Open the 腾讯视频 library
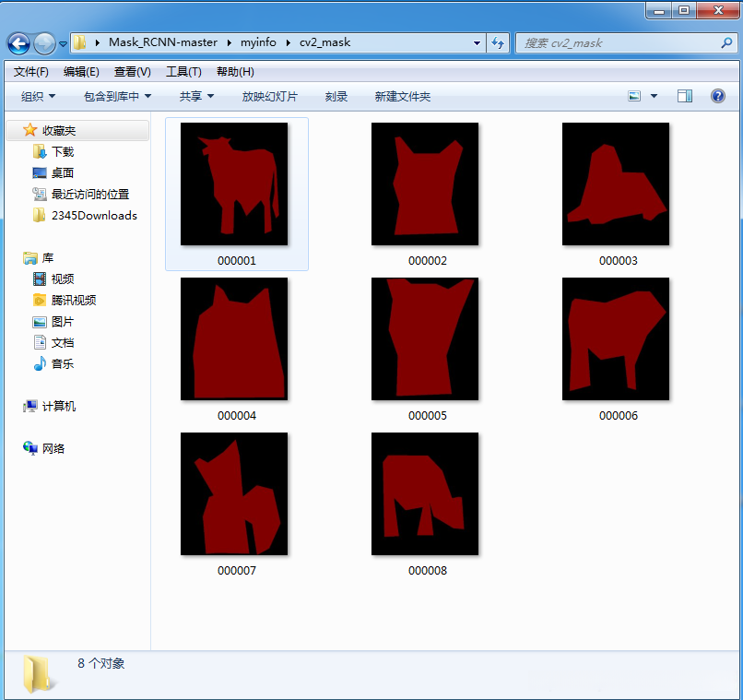The height and width of the screenshot is (700, 743). [74, 300]
